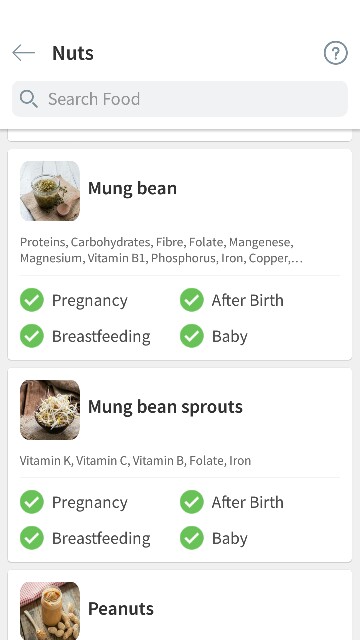
Task: Tap Mung bean Baby checkmark icon
Action: pos(191,336)
